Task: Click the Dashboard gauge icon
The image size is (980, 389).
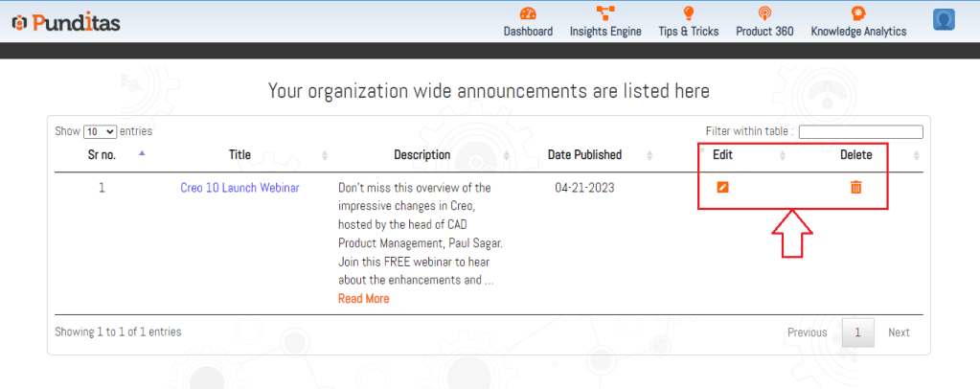Action: pyautogui.click(x=528, y=13)
